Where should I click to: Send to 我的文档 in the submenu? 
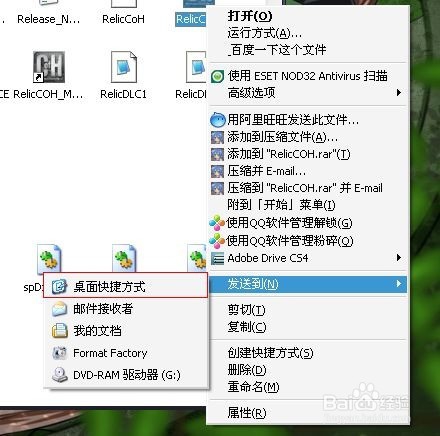(x=126, y=331)
